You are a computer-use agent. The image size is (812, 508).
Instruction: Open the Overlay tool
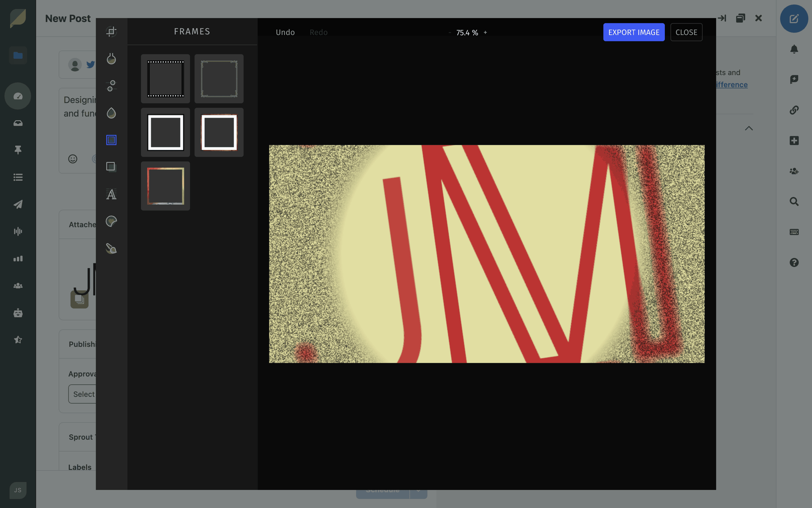pos(111,167)
